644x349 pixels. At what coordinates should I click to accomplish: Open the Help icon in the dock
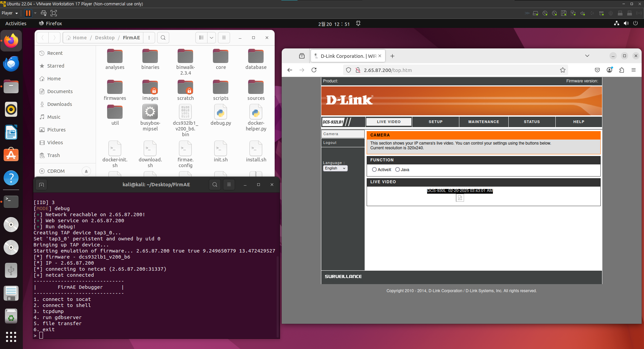tap(11, 178)
